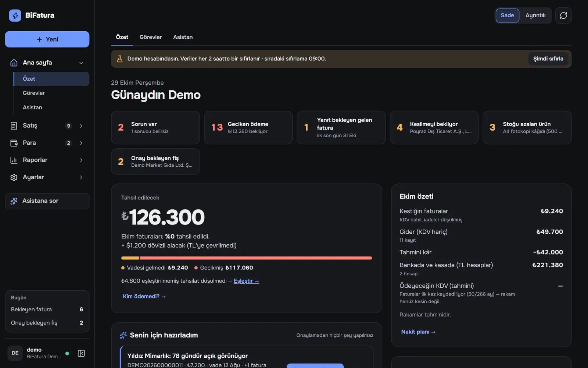Click Bekleyen fatura row under Bugün

point(47,309)
